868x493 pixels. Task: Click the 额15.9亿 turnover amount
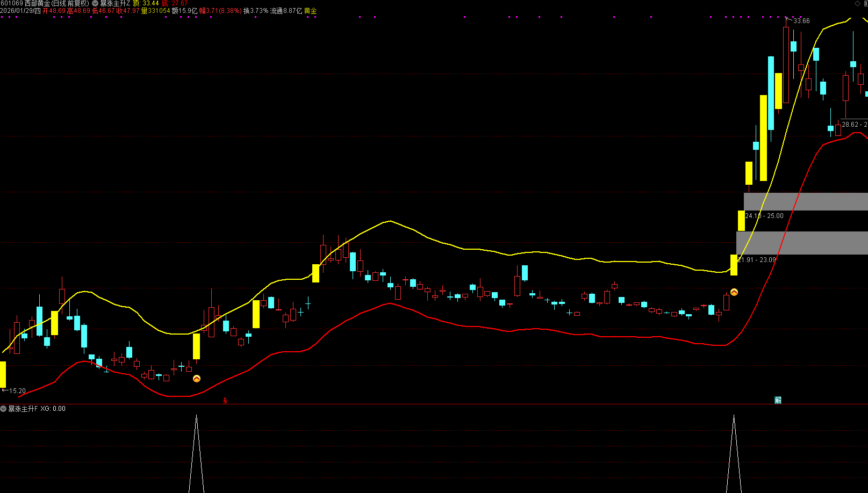pyautogui.click(x=184, y=11)
